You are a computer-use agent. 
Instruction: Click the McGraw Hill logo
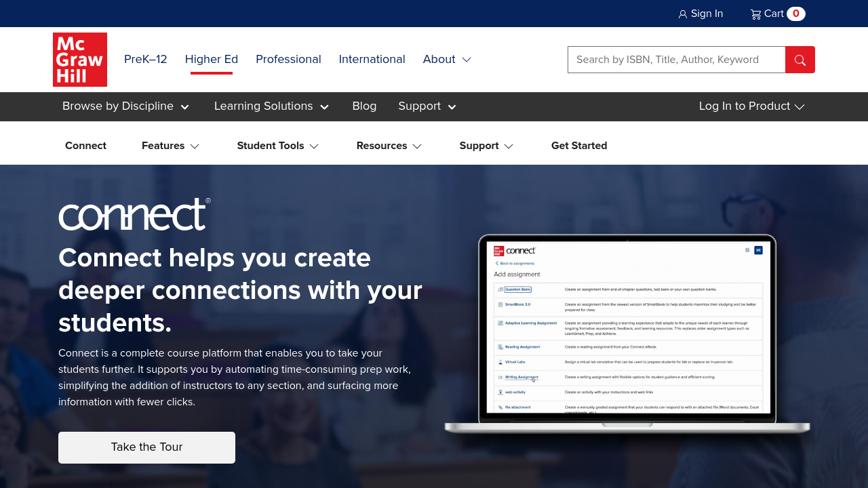[x=80, y=60]
